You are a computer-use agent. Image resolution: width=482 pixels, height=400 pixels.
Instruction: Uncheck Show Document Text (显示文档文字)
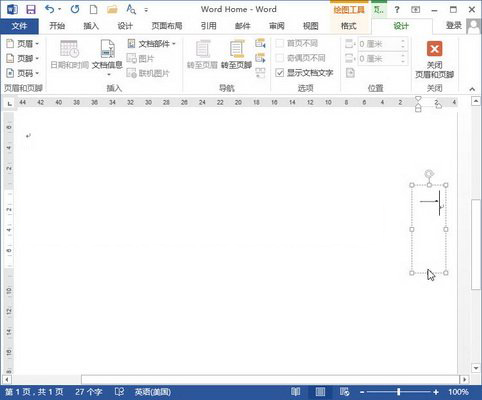pyautogui.click(x=280, y=73)
